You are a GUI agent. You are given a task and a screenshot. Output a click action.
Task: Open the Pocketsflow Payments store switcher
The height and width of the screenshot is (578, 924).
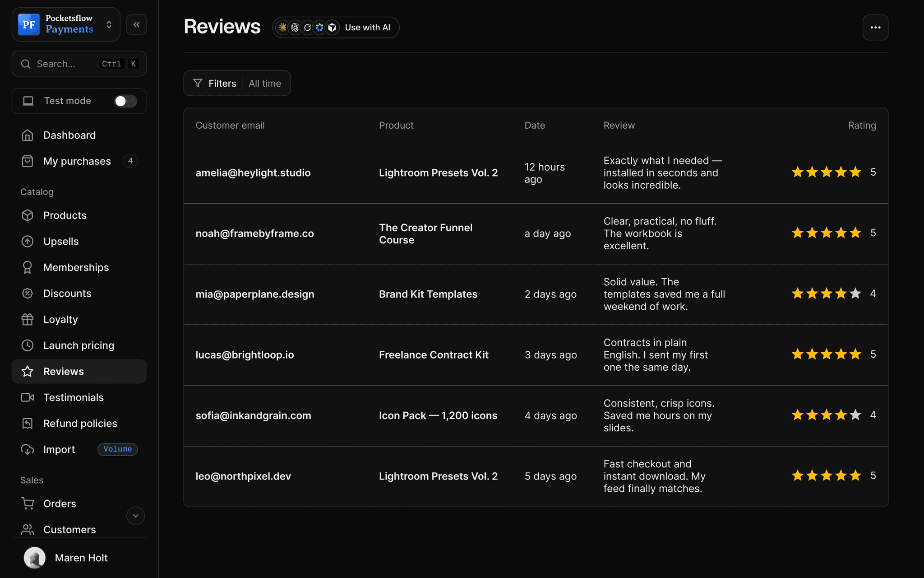tap(66, 24)
